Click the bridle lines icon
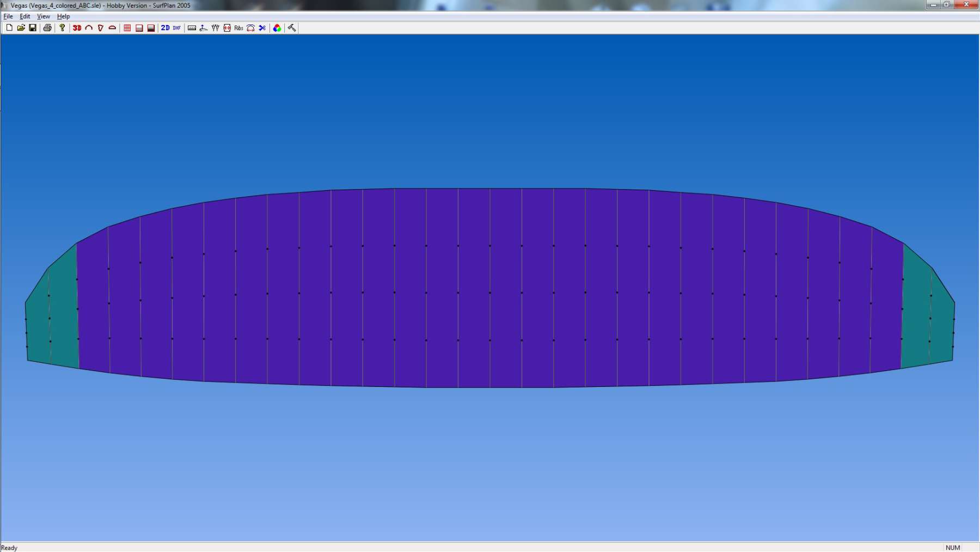Screen dimensions: 980x552 coord(215,28)
